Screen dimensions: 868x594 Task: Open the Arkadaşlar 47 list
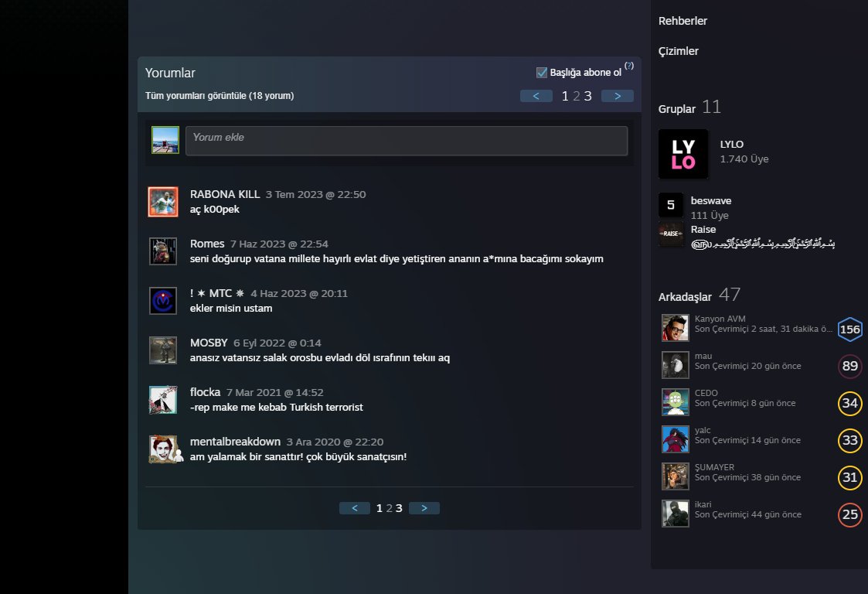pos(700,295)
